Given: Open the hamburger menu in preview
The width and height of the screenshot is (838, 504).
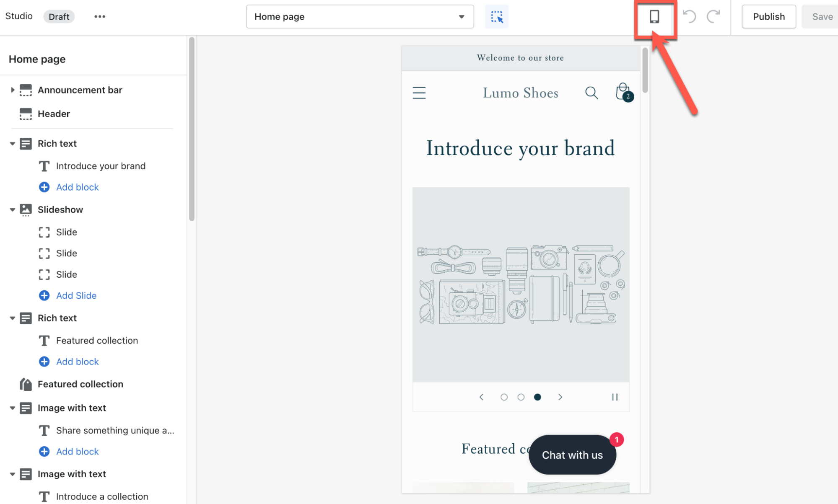Looking at the screenshot, I should tap(419, 93).
